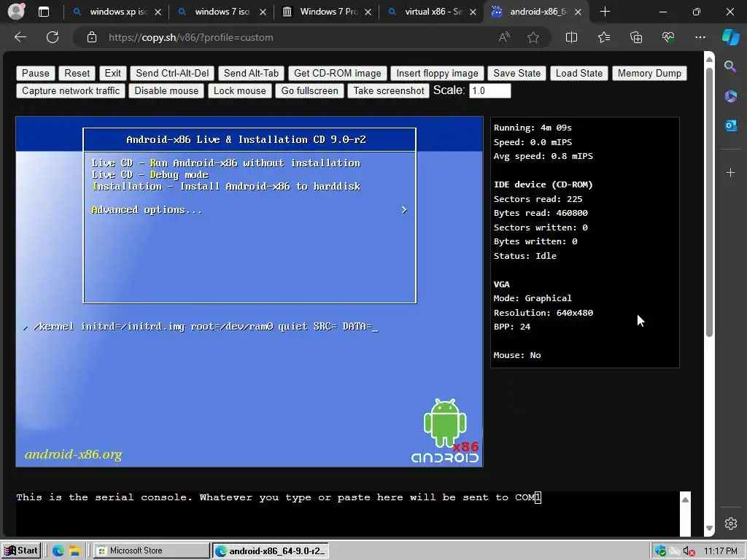Click the Lock mouse button

pos(239,91)
